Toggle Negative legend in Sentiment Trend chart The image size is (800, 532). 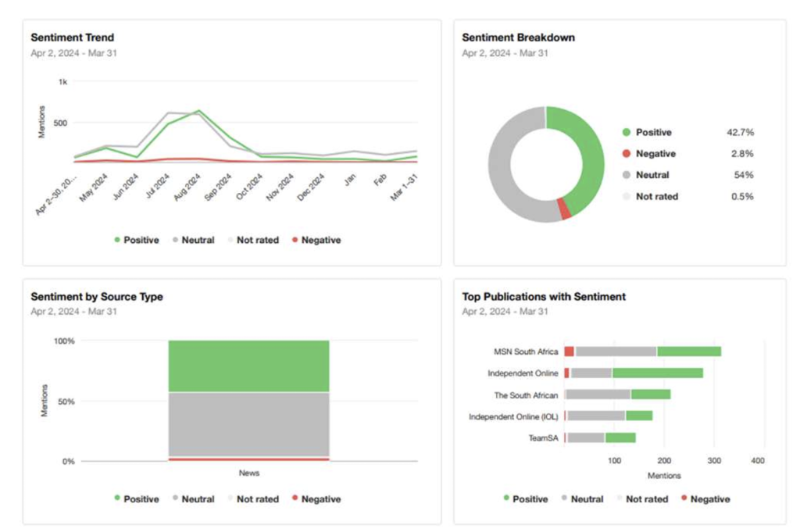point(316,241)
